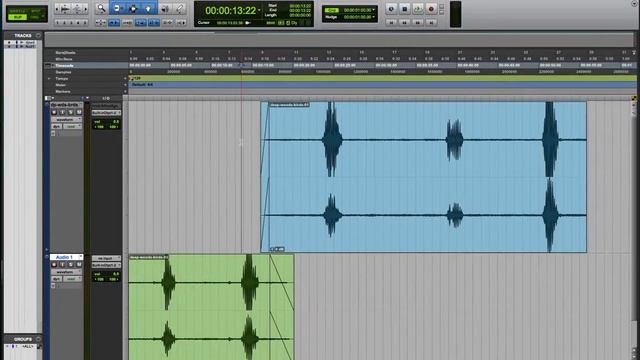This screenshot has height=360, width=640.
Task: Click the Return to Zero button
Action: (391, 22)
